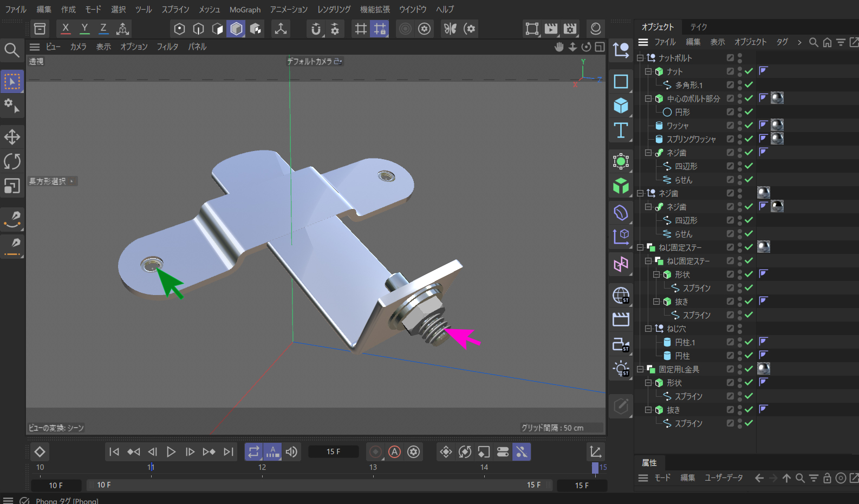Image resolution: width=859 pixels, height=504 pixels.
Task: Select the Move tool in left toolbar
Action: point(12,137)
